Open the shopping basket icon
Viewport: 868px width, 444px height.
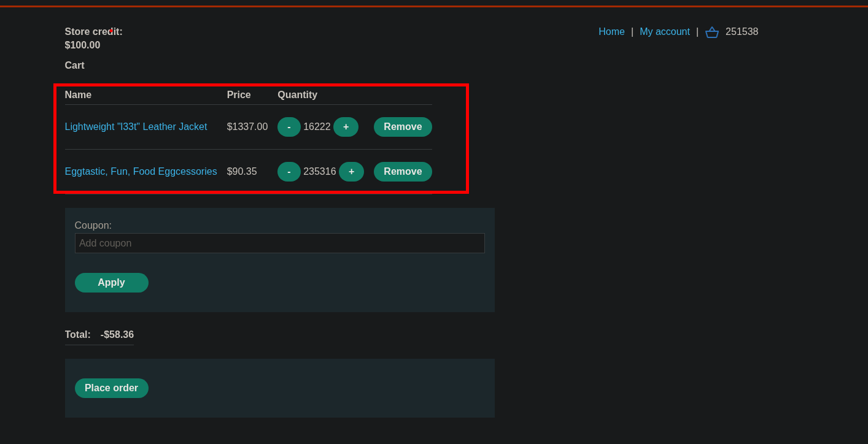click(711, 32)
